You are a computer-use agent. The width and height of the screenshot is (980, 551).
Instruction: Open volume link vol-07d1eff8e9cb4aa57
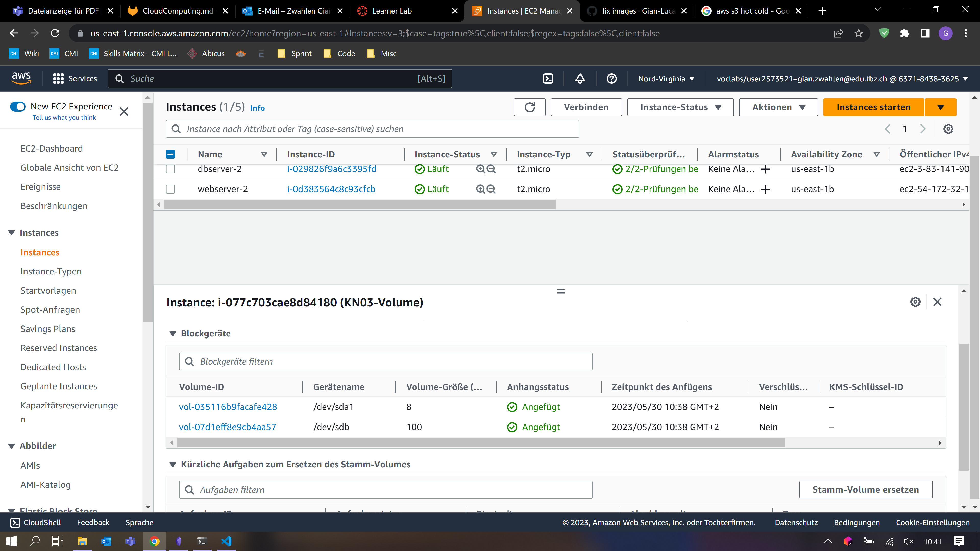click(x=227, y=427)
